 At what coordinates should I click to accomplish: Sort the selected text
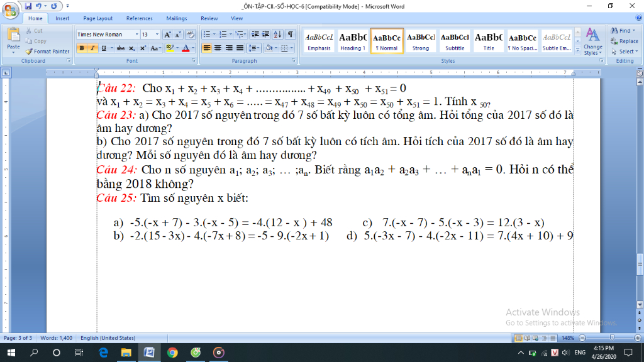coord(277,35)
